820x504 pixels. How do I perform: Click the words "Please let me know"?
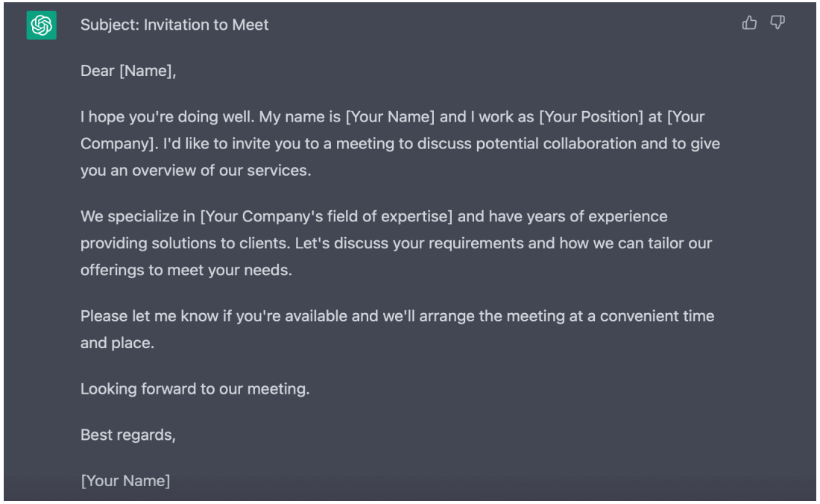pyautogui.click(x=149, y=316)
